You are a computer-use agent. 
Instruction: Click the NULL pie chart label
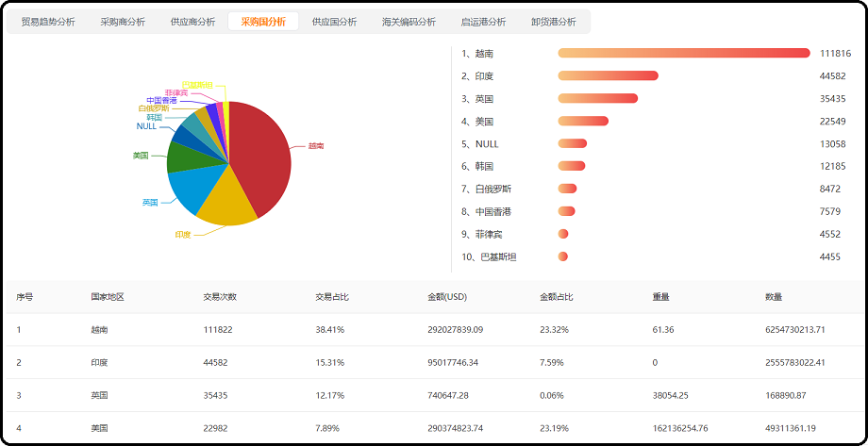[146, 126]
